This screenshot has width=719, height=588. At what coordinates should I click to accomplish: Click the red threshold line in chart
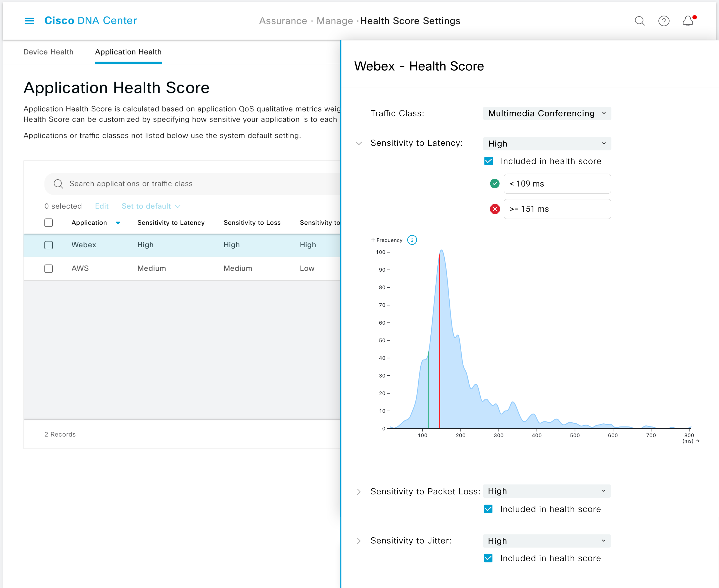click(440, 340)
